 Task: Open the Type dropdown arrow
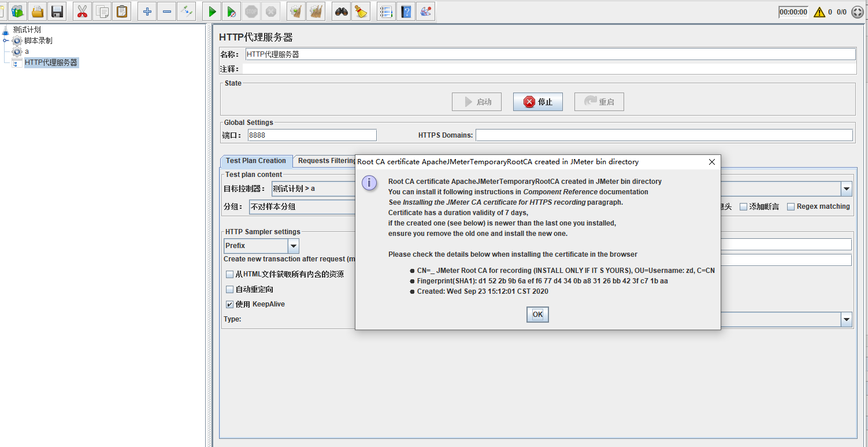click(847, 319)
